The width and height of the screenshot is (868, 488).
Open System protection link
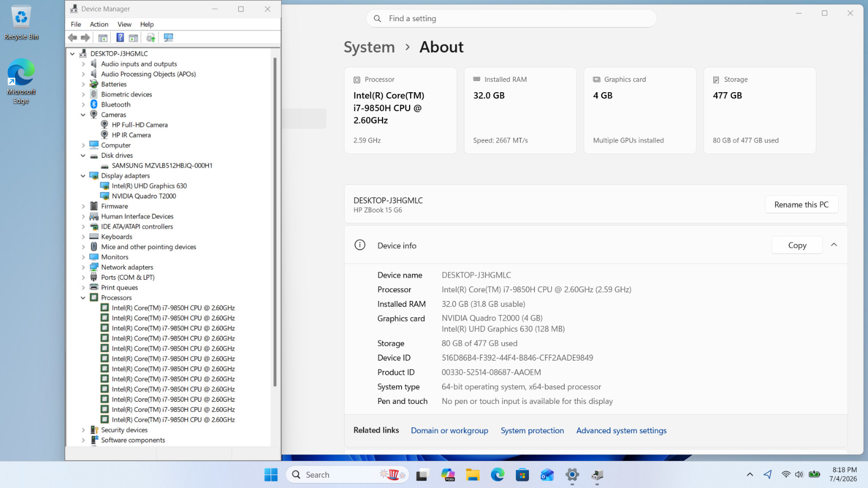(x=532, y=431)
